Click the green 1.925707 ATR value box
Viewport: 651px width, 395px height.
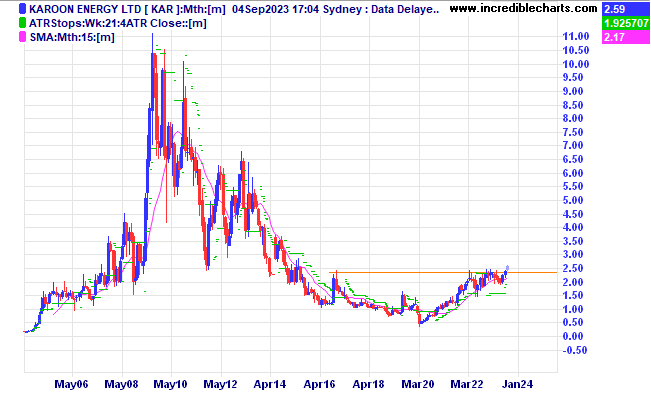(x=626, y=23)
